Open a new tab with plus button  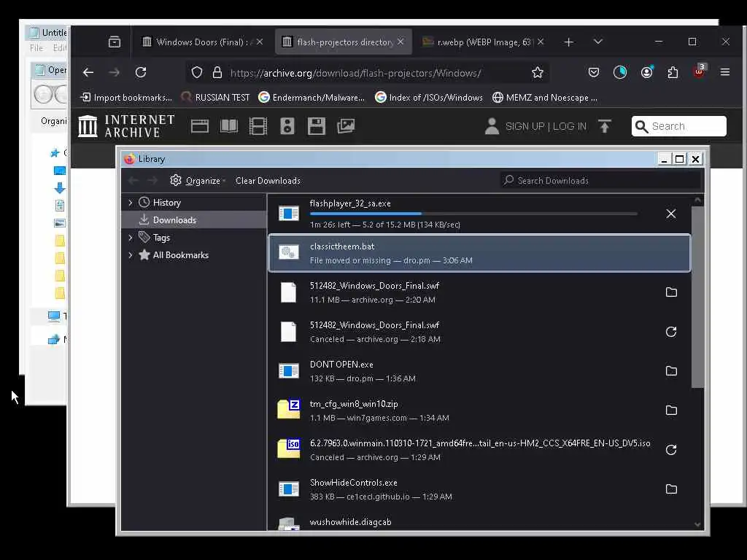568,42
